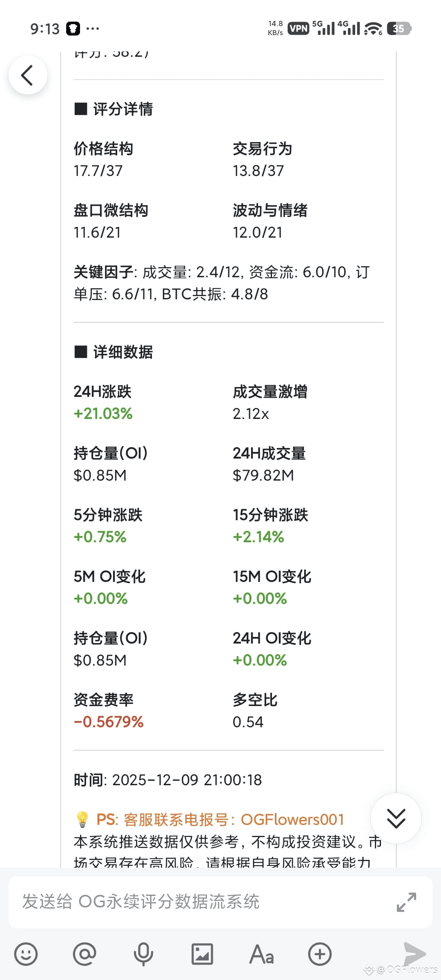This screenshot has height=980, width=441.
Task: Tap the timestamp 2025-12-09 21:00:18
Action: pos(187,780)
